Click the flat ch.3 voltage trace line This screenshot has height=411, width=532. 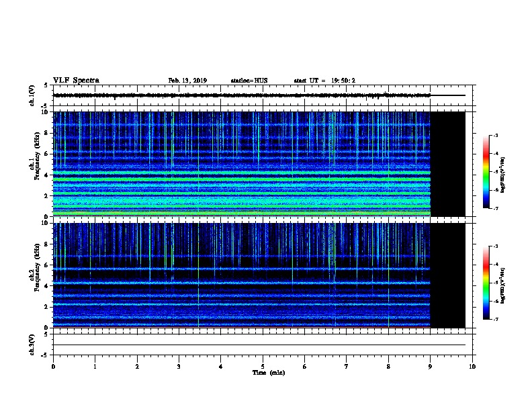(x=259, y=345)
